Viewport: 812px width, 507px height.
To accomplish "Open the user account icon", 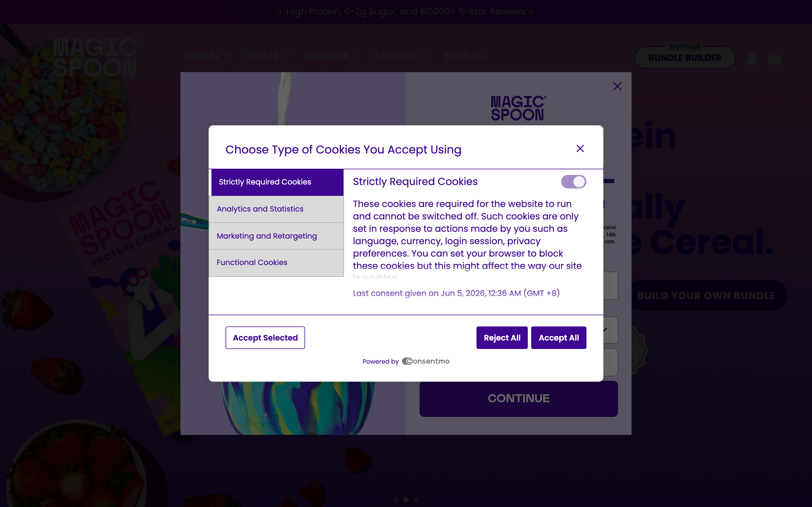I will coord(752,58).
